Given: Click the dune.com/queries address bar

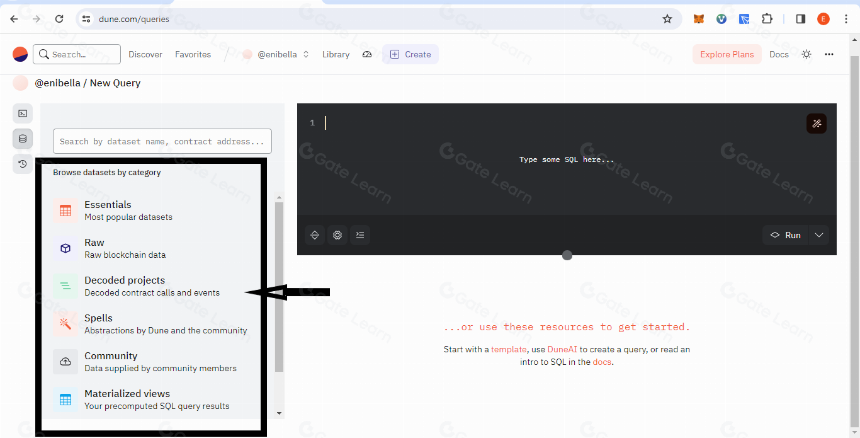Looking at the screenshot, I should pos(378,19).
